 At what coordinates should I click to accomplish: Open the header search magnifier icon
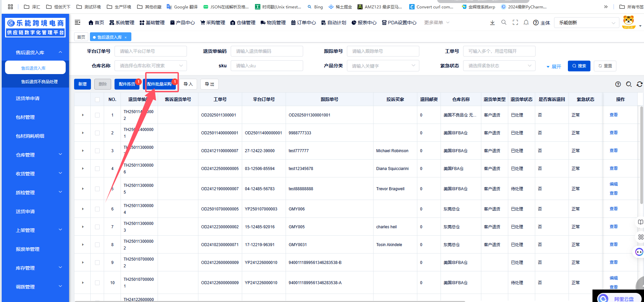point(504,23)
